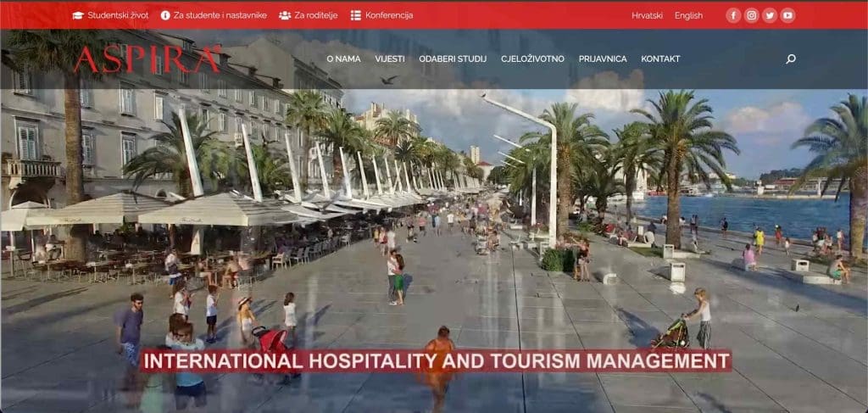Switch language to Hrvatski

tap(647, 15)
